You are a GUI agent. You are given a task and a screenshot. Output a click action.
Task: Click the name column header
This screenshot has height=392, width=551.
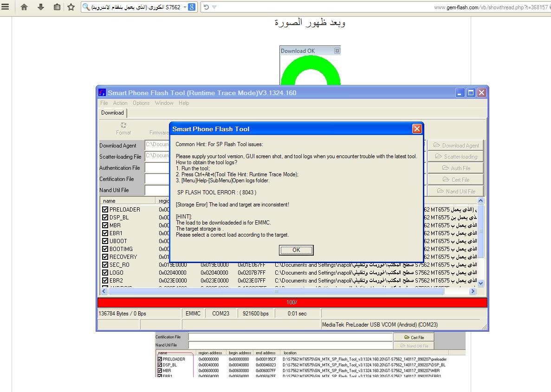(128, 201)
